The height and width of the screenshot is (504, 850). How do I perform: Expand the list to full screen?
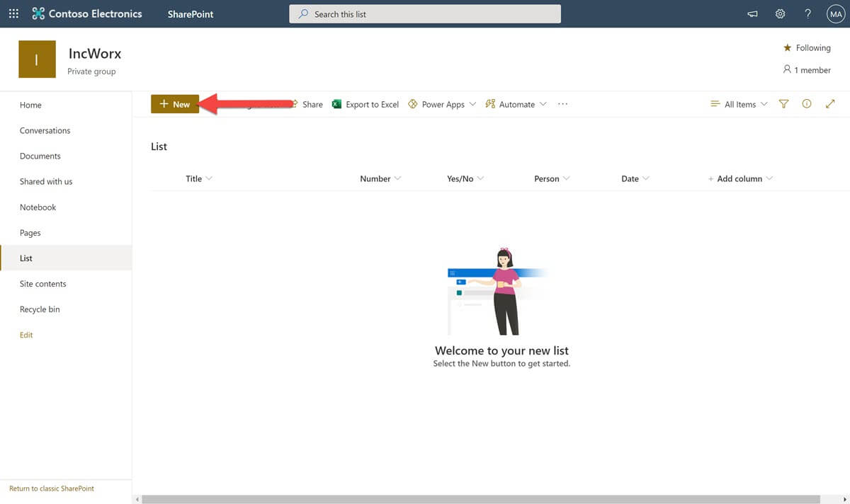(829, 103)
